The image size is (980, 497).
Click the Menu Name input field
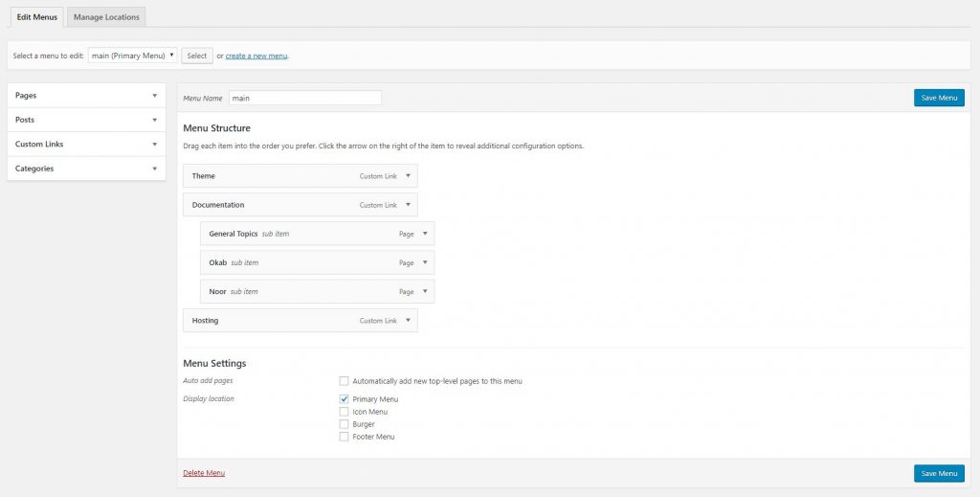click(x=305, y=98)
